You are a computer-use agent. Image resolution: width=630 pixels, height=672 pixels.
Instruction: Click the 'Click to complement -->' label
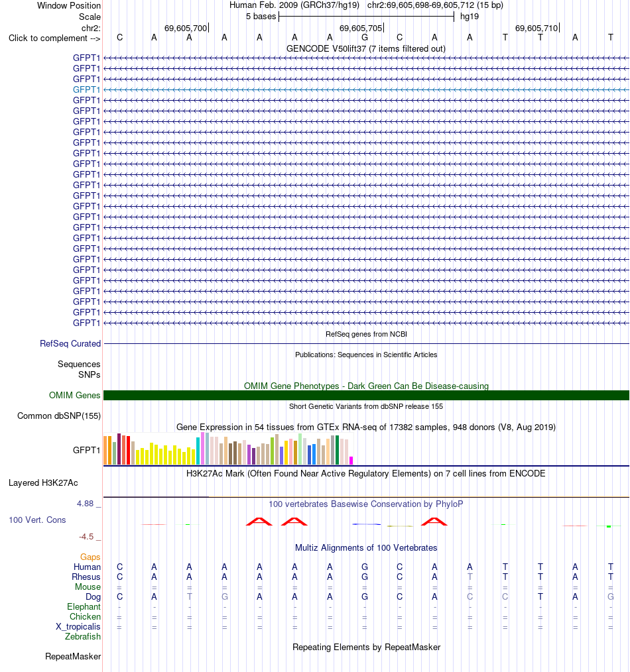pos(54,38)
